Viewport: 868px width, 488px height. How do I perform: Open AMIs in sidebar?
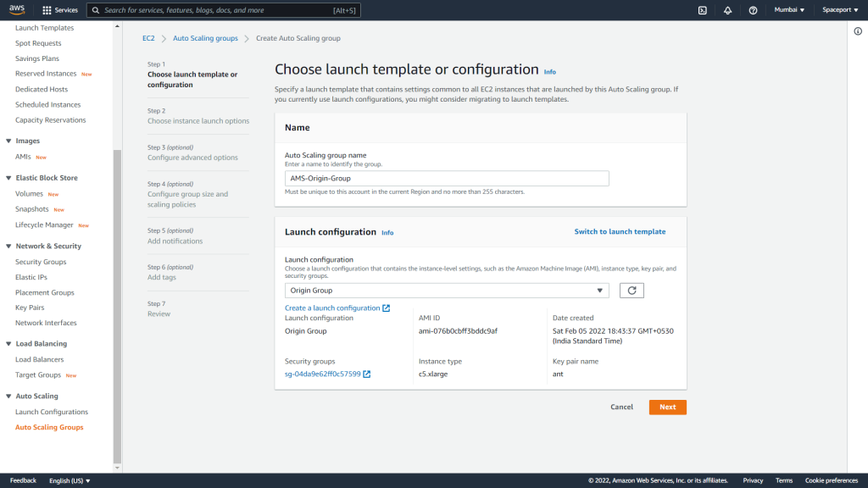click(x=23, y=157)
